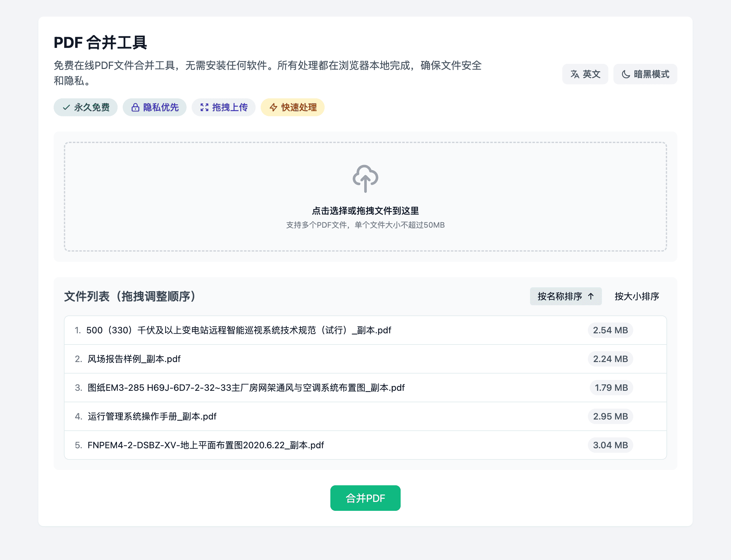Click the checkmark icon in 永久免费 badge
Viewport: 731px width, 560px height.
tap(66, 107)
